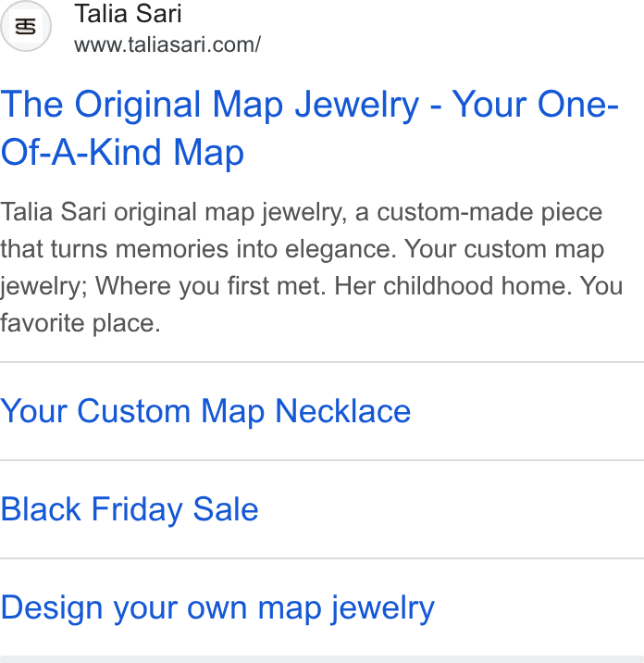Open Design your own map jewelry sitelink

pyautogui.click(x=217, y=608)
